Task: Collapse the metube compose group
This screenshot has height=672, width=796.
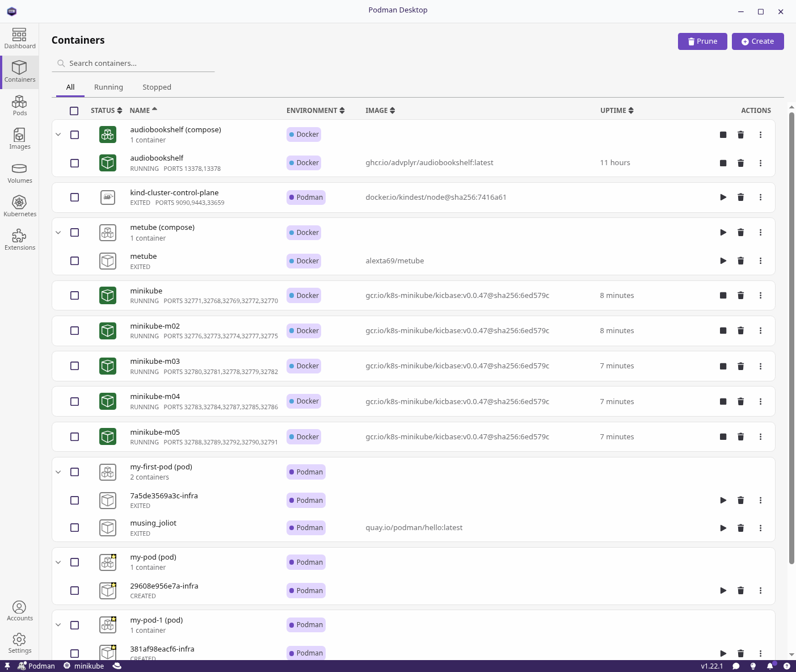Action: pyautogui.click(x=58, y=233)
